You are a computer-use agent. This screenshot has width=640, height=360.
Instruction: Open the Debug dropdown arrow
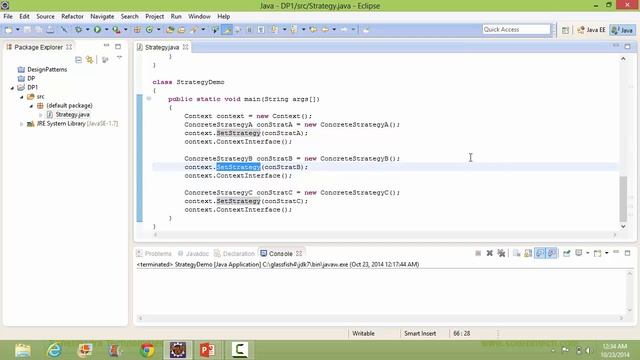[87, 30]
